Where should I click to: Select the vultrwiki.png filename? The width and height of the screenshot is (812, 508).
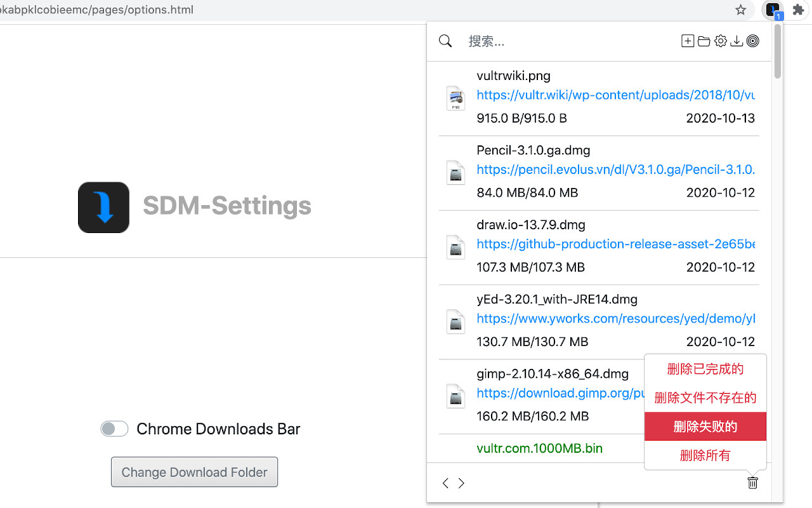click(513, 76)
